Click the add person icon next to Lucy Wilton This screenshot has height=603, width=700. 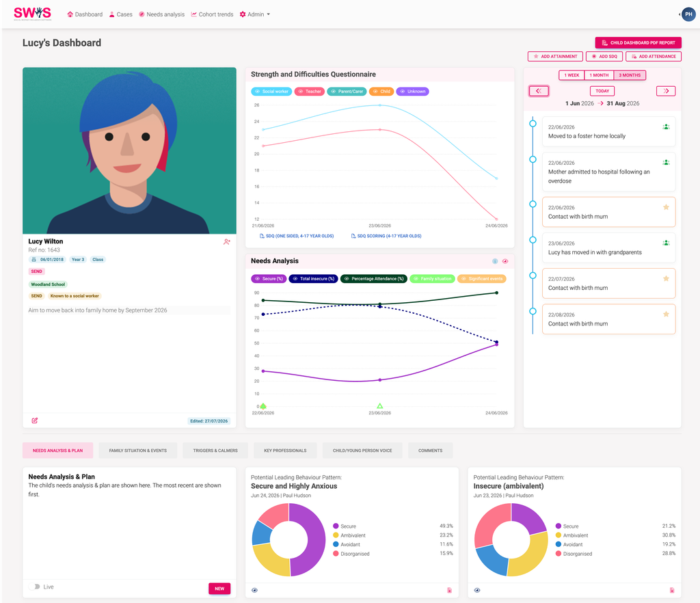point(227,242)
